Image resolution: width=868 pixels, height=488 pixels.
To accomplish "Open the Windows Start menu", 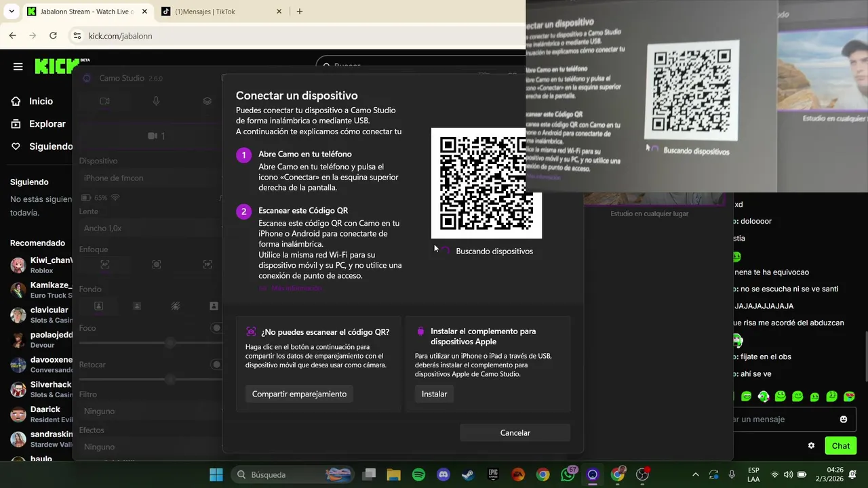I will point(216,474).
